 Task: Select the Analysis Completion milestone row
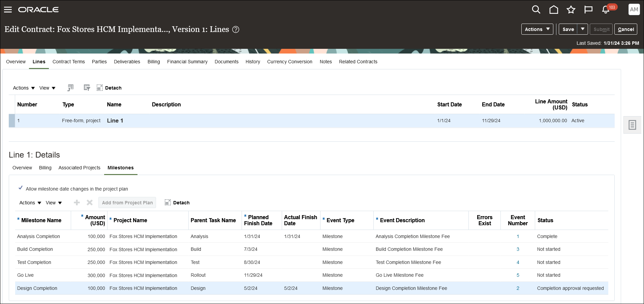point(312,236)
